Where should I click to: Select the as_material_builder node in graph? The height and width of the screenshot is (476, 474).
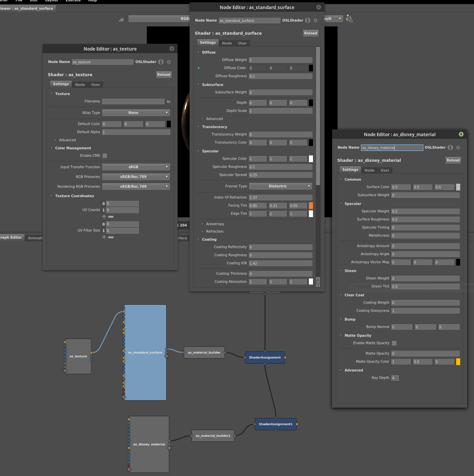pyautogui.click(x=204, y=353)
